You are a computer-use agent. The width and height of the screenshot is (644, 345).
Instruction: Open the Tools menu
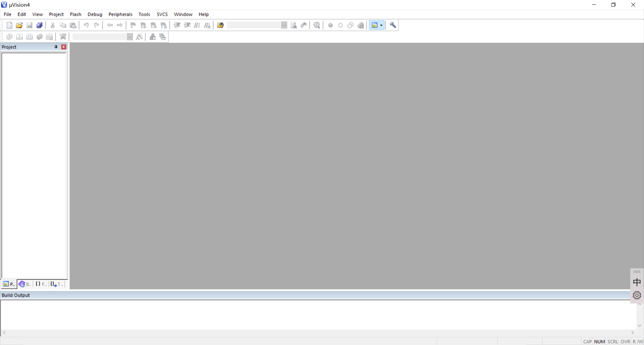click(x=144, y=14)
